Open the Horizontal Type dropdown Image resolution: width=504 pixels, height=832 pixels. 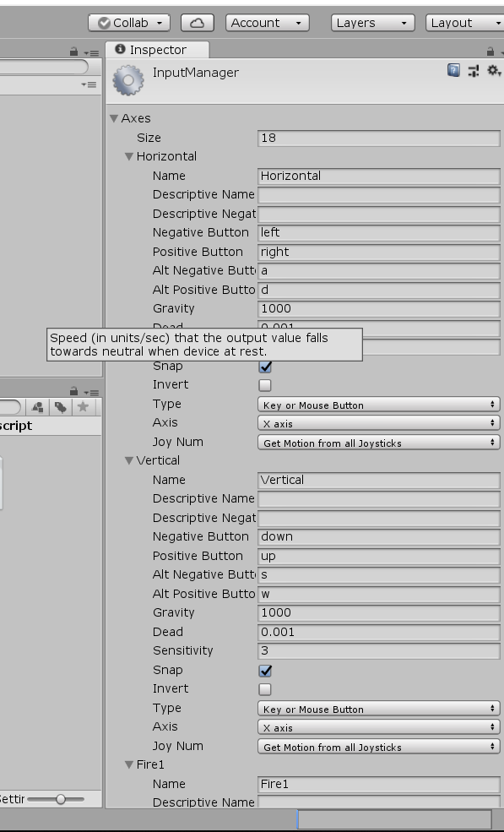[x=379, y=405]
